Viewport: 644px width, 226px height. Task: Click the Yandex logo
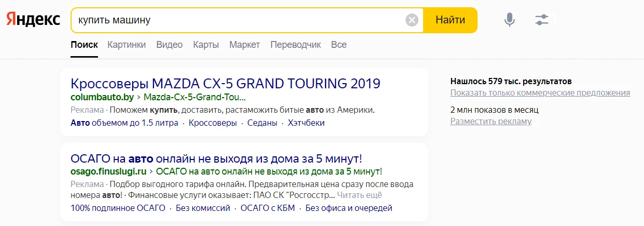33,20
